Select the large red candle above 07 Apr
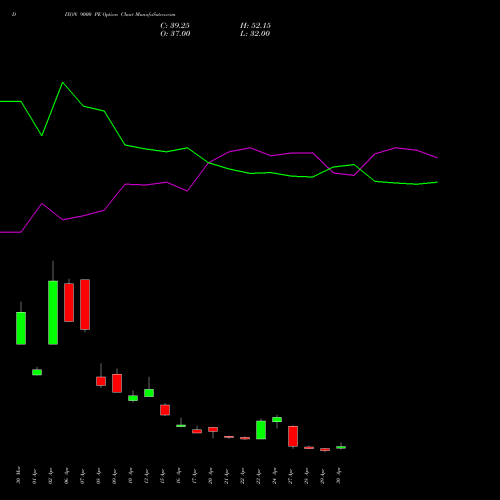Image resolution: width=500 pixels, height=500 pixels. click(85, 304)
